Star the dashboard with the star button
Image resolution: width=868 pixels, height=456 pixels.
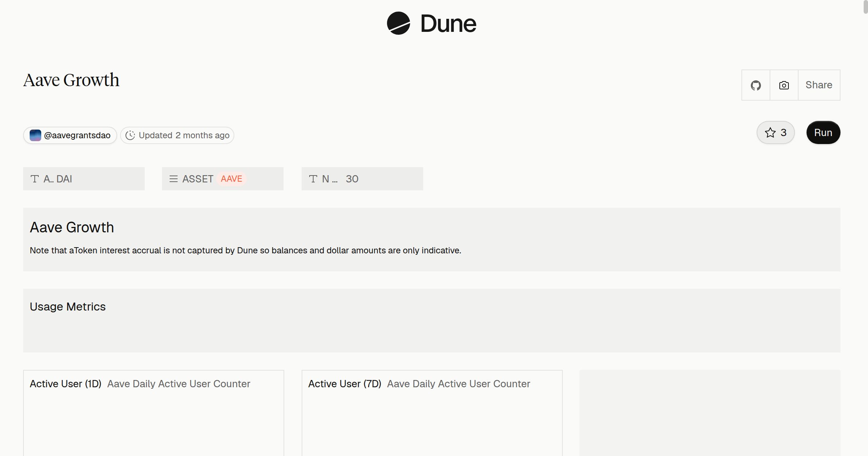[775, 132]
